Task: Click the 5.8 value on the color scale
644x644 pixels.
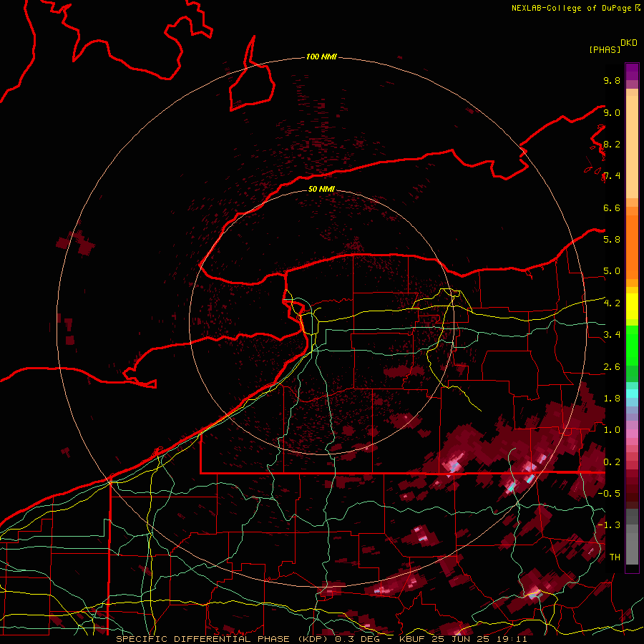Action: [612, 239]
